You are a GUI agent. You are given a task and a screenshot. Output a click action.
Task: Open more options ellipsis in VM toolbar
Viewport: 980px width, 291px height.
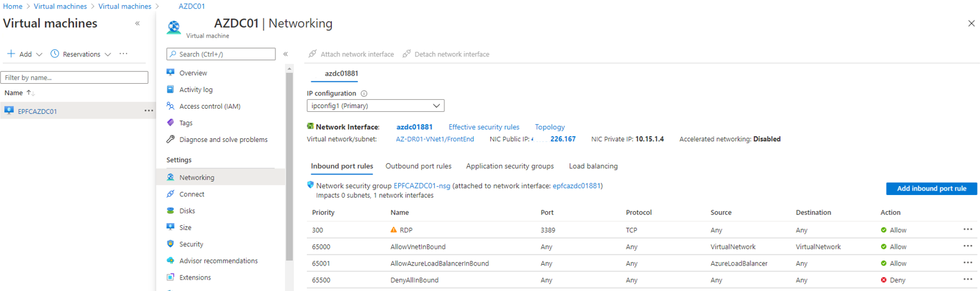point(123,54)
